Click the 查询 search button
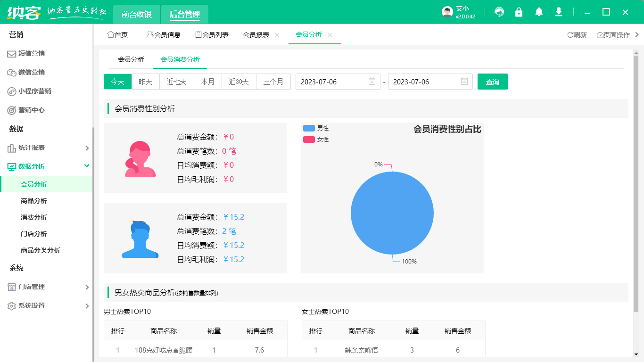This screenshot has height=362, width=644. (x=492, y=81)
